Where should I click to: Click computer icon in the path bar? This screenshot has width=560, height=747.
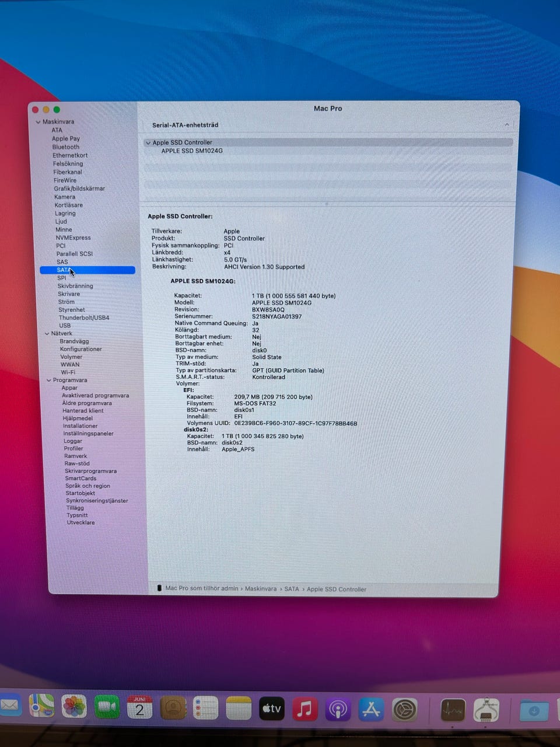(159, 588)
